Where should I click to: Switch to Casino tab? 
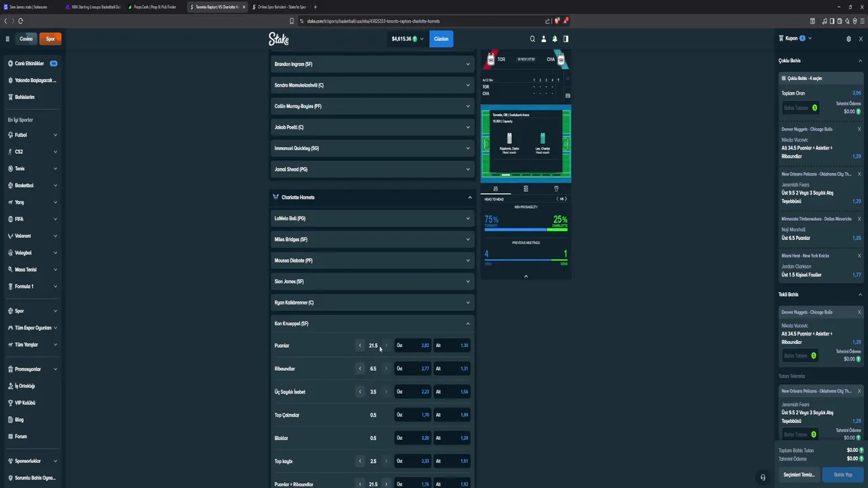click(x=26, y=39)
